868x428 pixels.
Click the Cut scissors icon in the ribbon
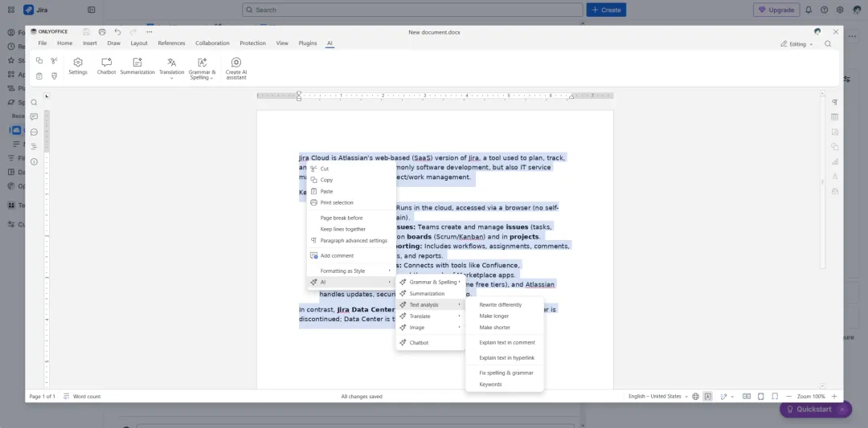[54, 61]
